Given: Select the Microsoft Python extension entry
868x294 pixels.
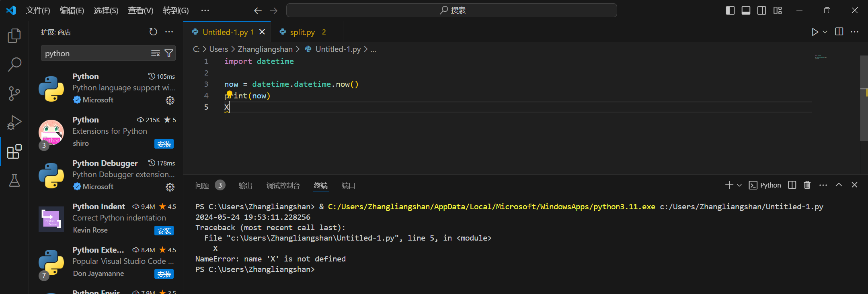Looking at the screenshot, I should coord(106,88).
